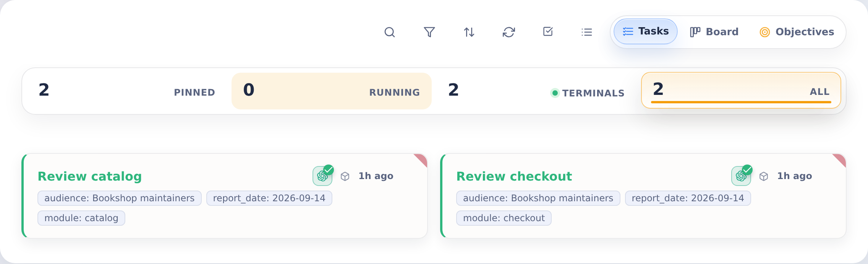The height and width of the screenshot is (264, 868).
Task: Select the All counter filter
Action: 741,91
